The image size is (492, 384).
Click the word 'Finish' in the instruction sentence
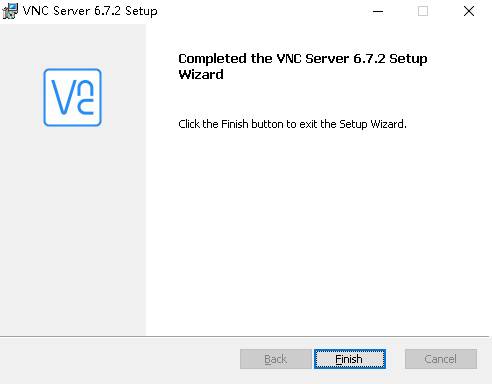click(235, 124)
